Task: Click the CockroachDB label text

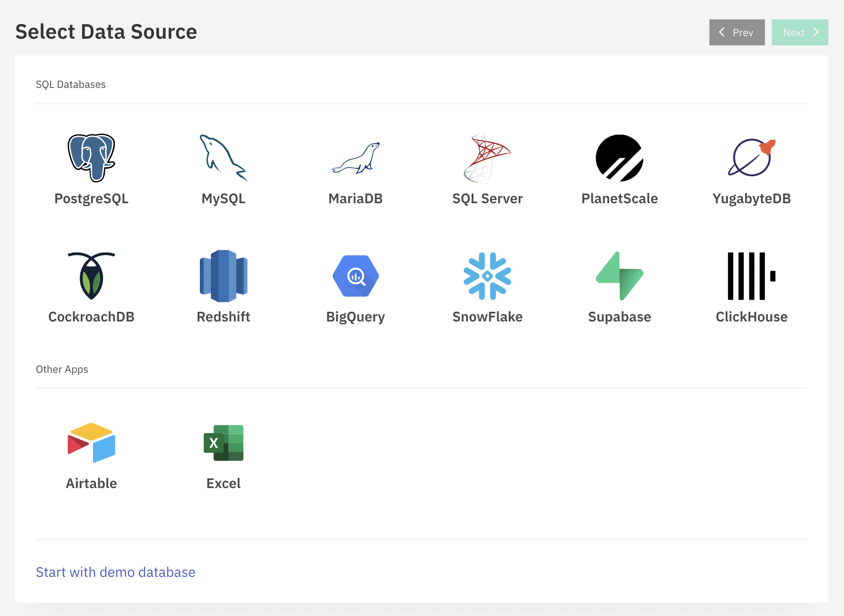Action: 91,317
